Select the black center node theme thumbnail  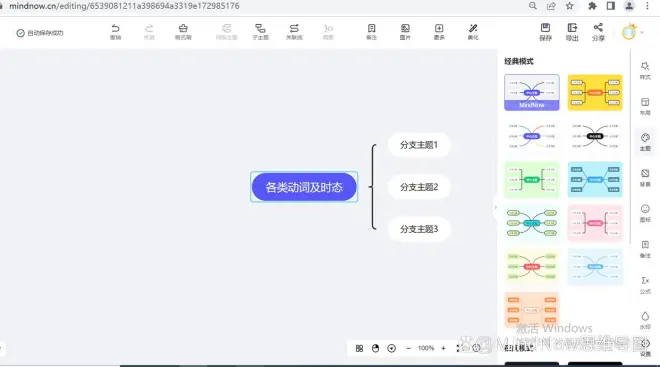(595, 136)
